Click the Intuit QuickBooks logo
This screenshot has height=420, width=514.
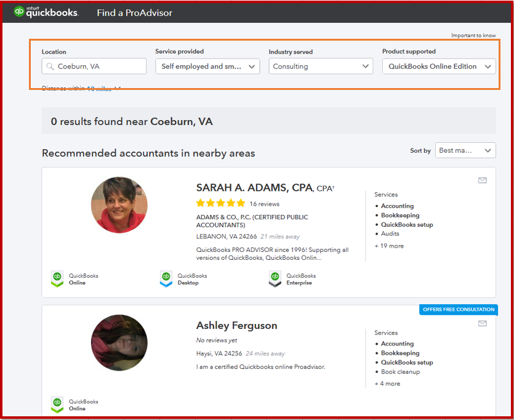pyautogui.click(x=46, y=12)
